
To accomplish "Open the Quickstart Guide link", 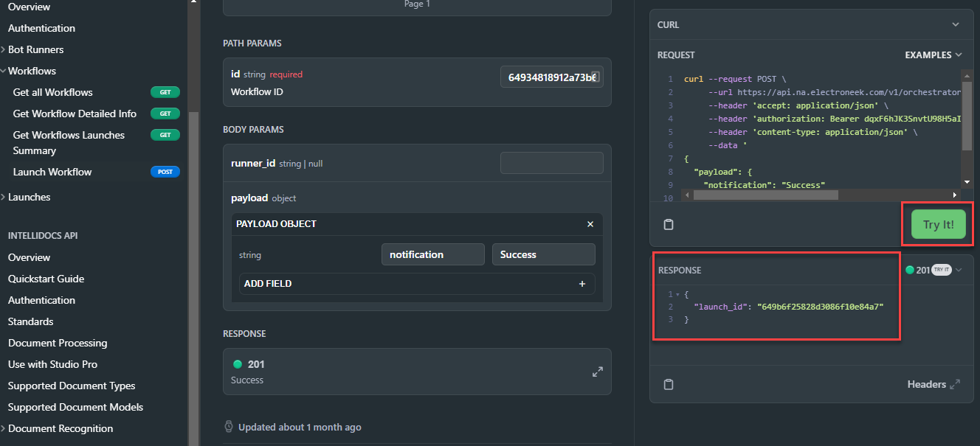I will (46, 279).
